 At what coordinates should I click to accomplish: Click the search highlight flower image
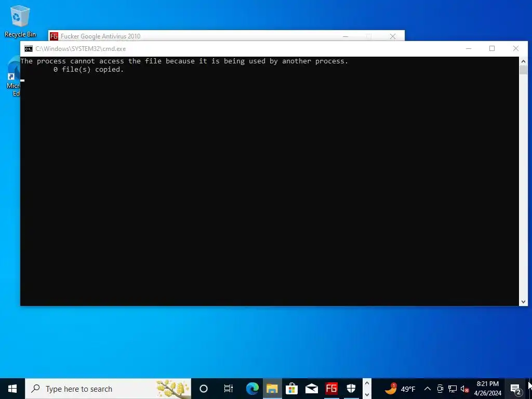tap(174, 389)
